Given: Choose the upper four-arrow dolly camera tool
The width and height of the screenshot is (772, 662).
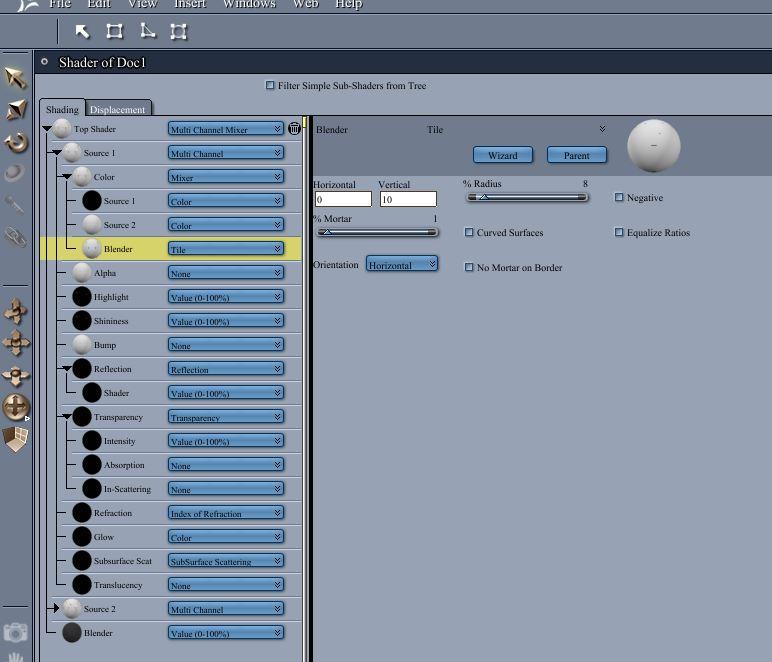Looking at the screenshot, I should pos(16,311).
